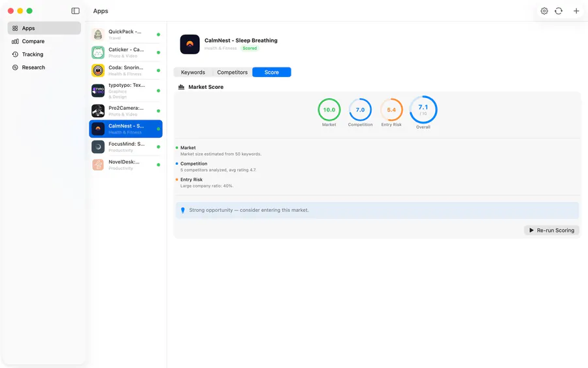
Task: Click the status dot beside FocusMind
Action: tap(158, 147)
